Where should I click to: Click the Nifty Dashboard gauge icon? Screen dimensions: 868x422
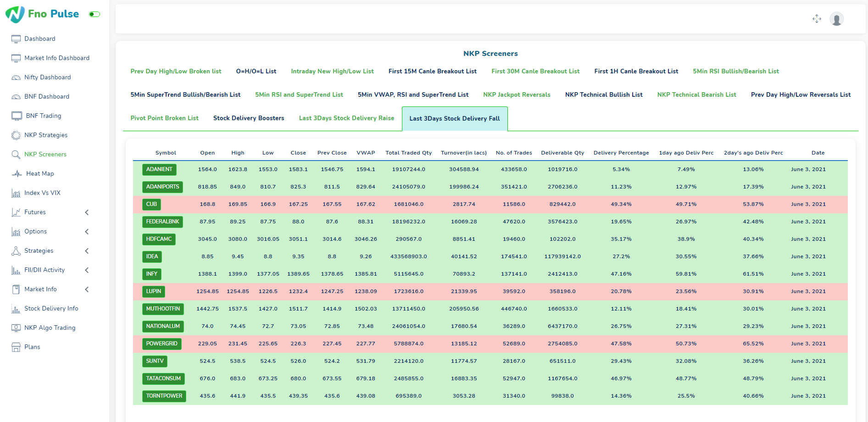(x=16, y=78)
